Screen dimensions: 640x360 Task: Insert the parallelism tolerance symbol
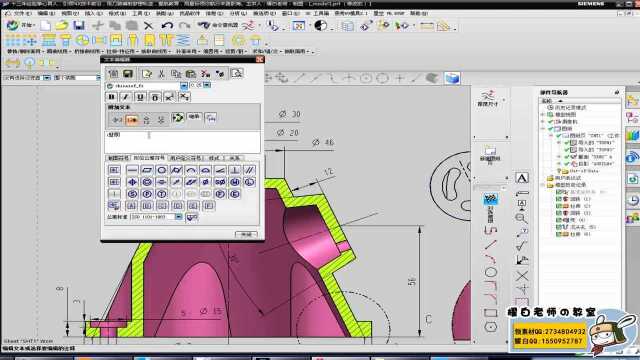[249, 169]
